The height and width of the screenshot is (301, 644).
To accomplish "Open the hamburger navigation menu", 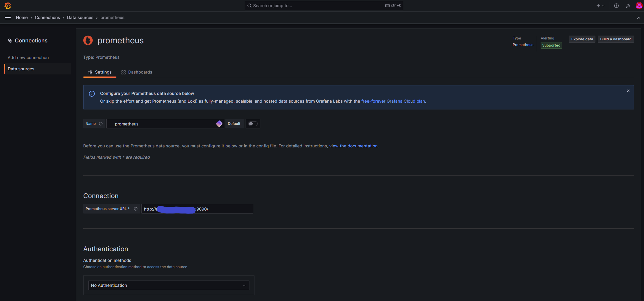I will click(8, 17).
